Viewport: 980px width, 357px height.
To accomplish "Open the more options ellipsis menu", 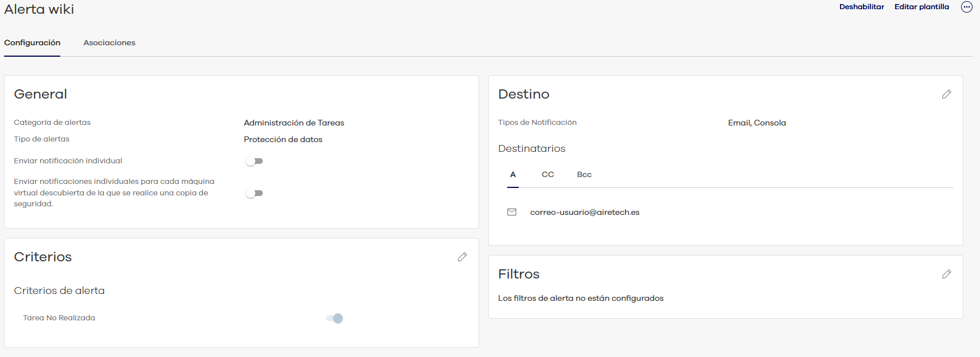I will (967, 7).
